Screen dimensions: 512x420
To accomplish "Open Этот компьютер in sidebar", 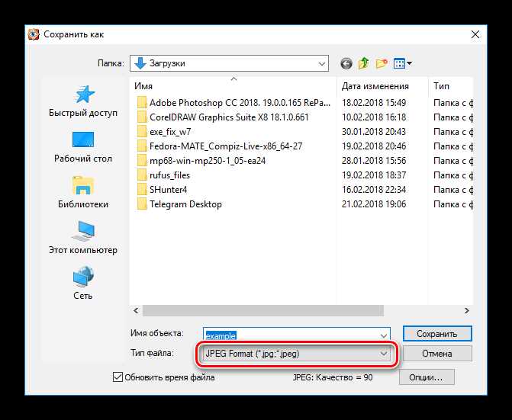I will click(x=83, y=238).
